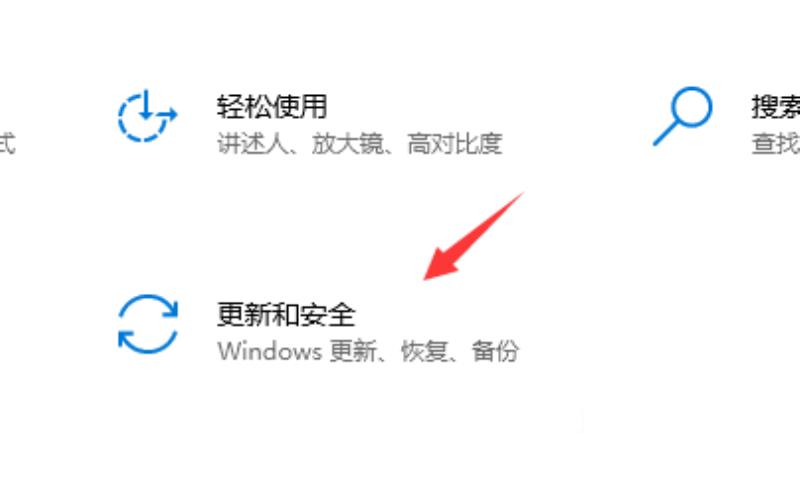This screenshot has width=800, height=479.
Task: Click 高对比度 text in Ease of Access description
Action: (455, 143)
